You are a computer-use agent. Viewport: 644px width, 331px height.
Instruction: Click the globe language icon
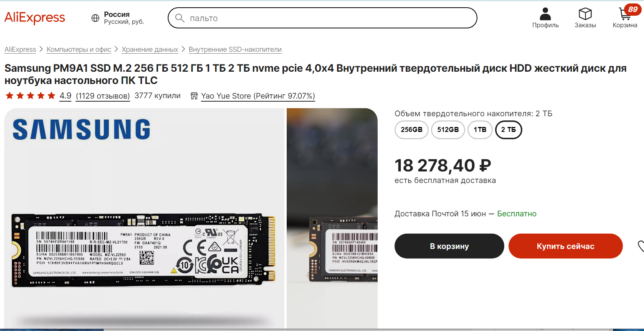tap(95, 18)
